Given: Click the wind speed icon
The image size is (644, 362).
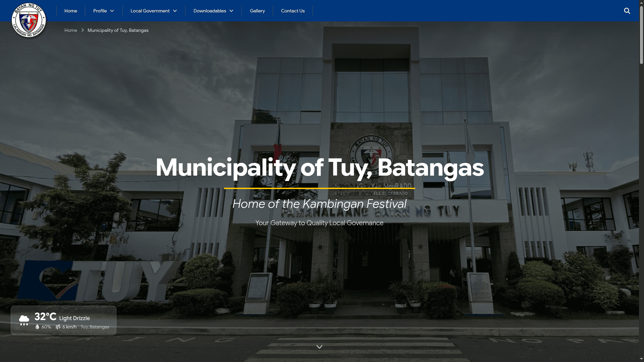Looking at the screenshot, I should pyautogui.click(x=58, y=327).
